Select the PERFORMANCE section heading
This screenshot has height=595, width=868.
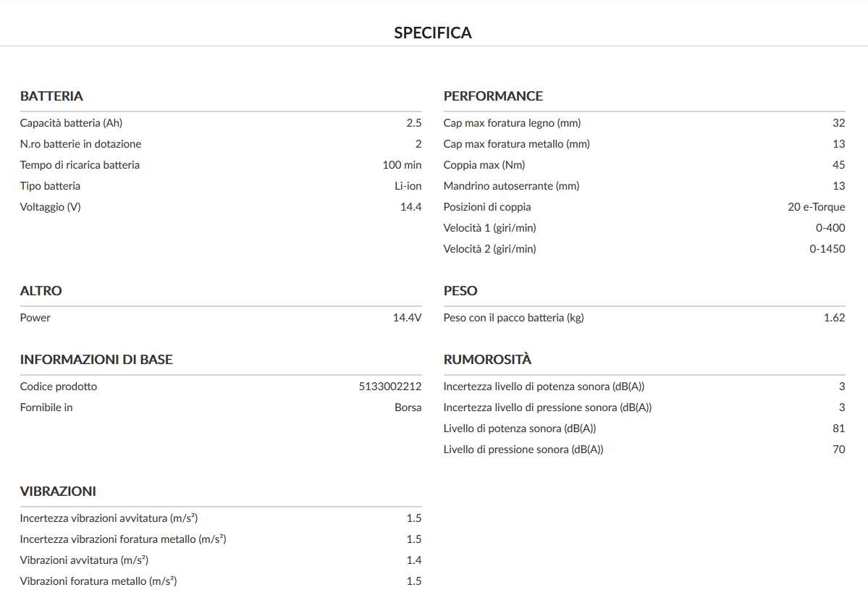[x=493, y=96]
